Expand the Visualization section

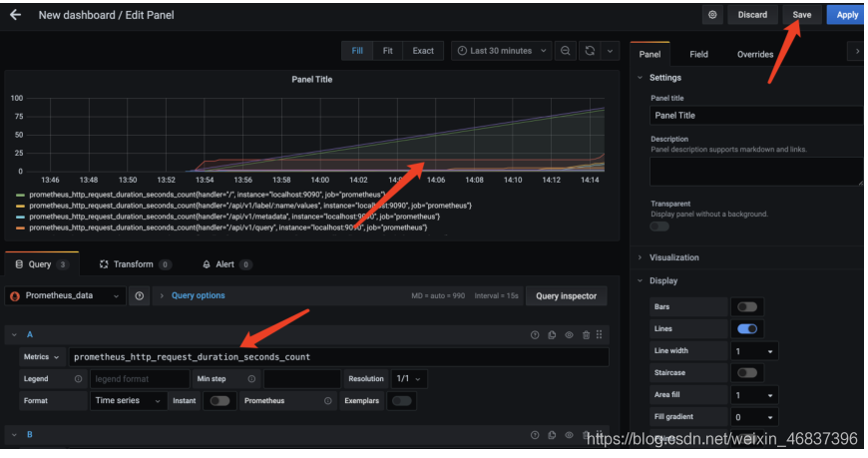(674, 257)
